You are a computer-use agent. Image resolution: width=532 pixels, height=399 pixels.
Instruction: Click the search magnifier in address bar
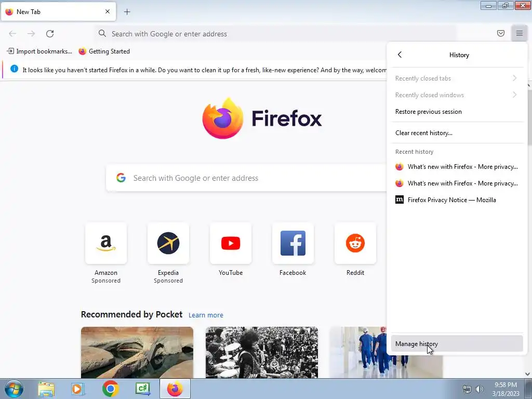click(102, 33)
